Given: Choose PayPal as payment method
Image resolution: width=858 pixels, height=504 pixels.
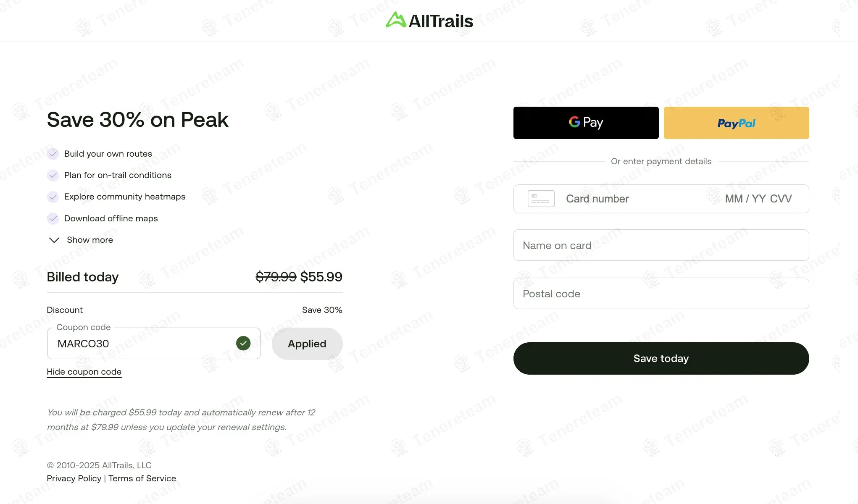Looking at the screenshot, I should (x=736, y=123).
